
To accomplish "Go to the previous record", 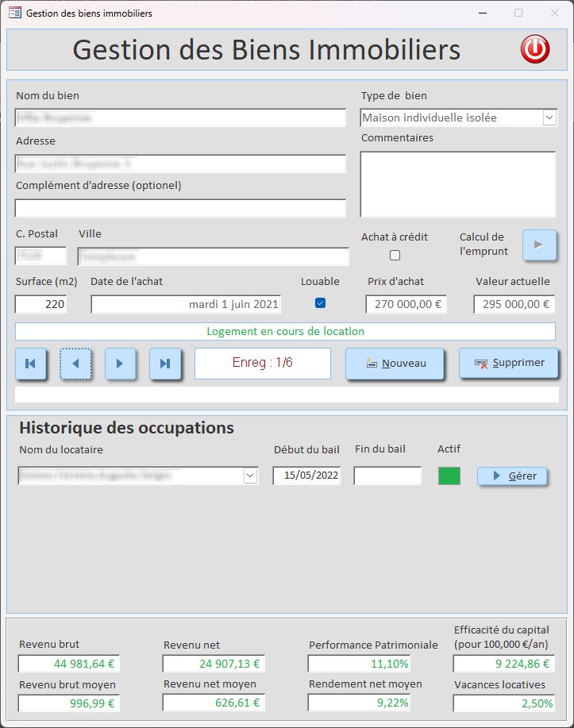I will (x=76, y=364).
